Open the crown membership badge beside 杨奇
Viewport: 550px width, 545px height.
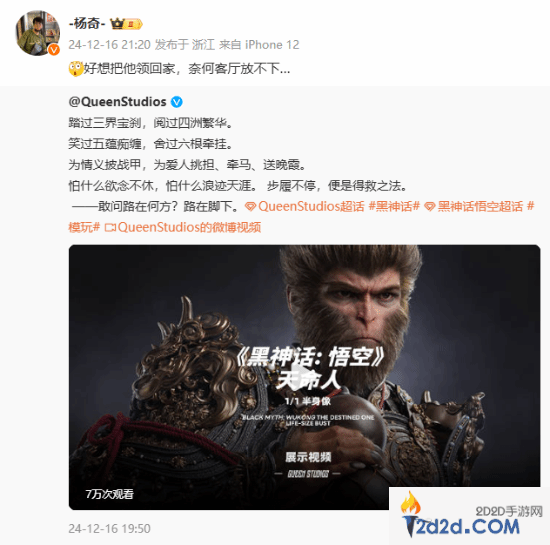[126, 24]
